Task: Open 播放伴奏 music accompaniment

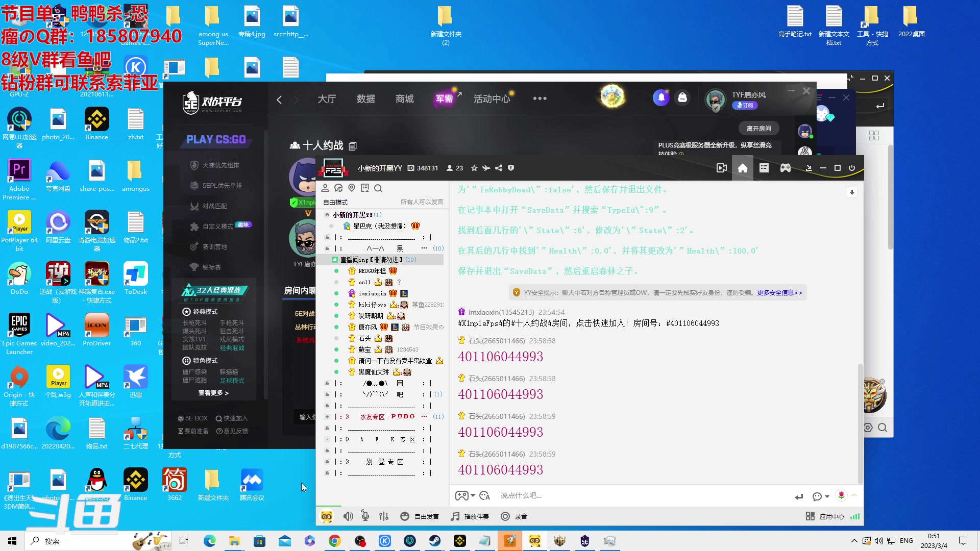Action: pos(470,516)
